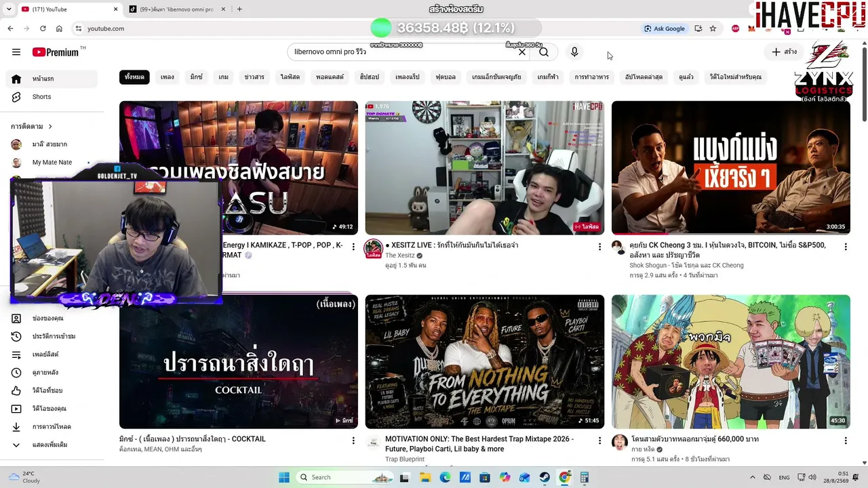The height and width of the screenshot is (488, 868).
Task: Click the Ask Google button
Action: click(x=665, y=28)
